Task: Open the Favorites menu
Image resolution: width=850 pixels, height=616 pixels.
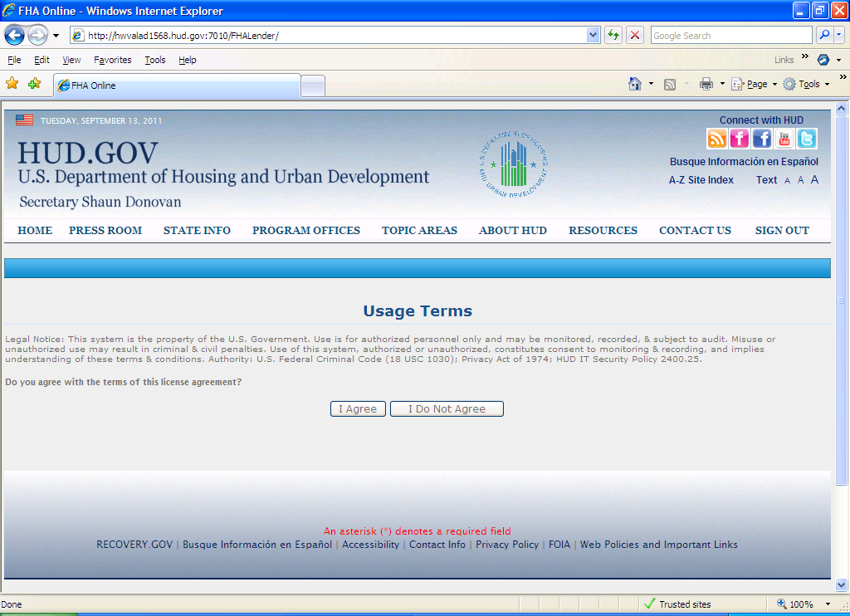Action: click(x=113, y=60)
